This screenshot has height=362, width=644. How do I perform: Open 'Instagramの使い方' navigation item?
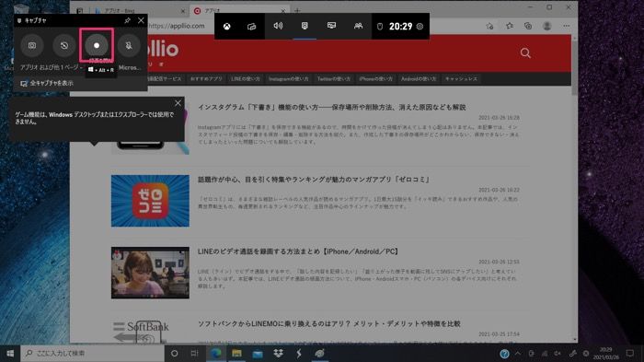pyautogui.click(x=288, y=78)
